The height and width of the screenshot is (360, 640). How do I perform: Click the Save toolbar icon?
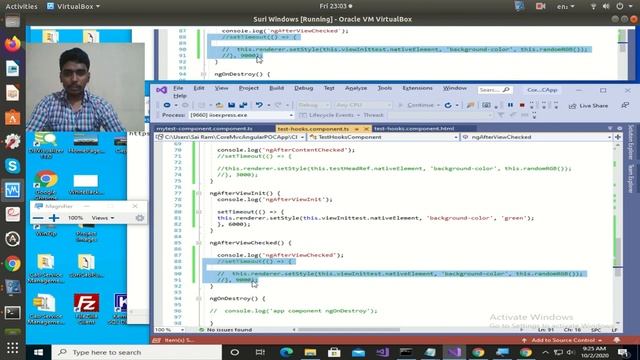(x=231, y=105)
